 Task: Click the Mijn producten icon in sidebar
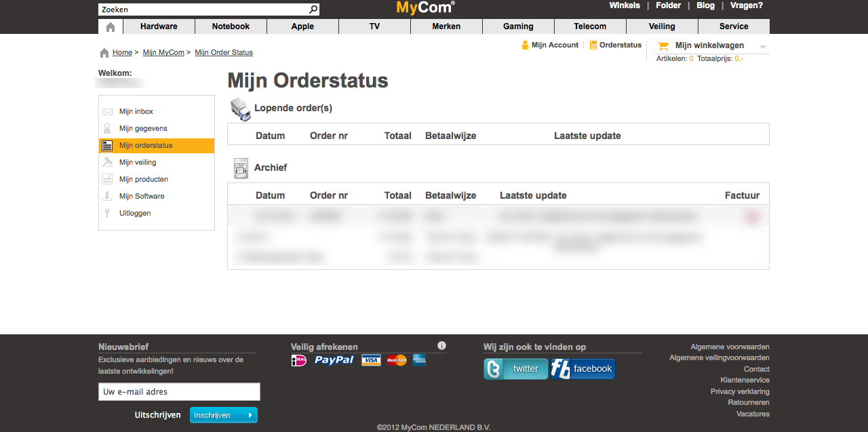107,179
